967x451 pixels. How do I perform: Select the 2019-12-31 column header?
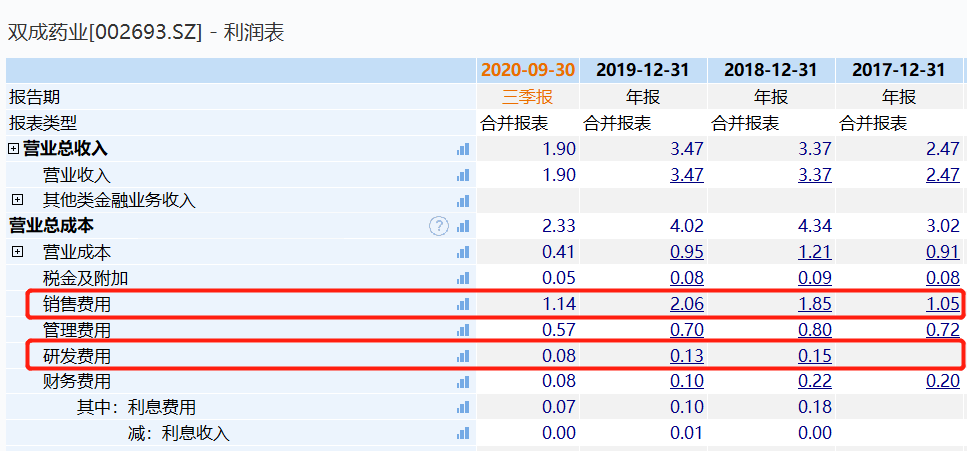(643, 70)
